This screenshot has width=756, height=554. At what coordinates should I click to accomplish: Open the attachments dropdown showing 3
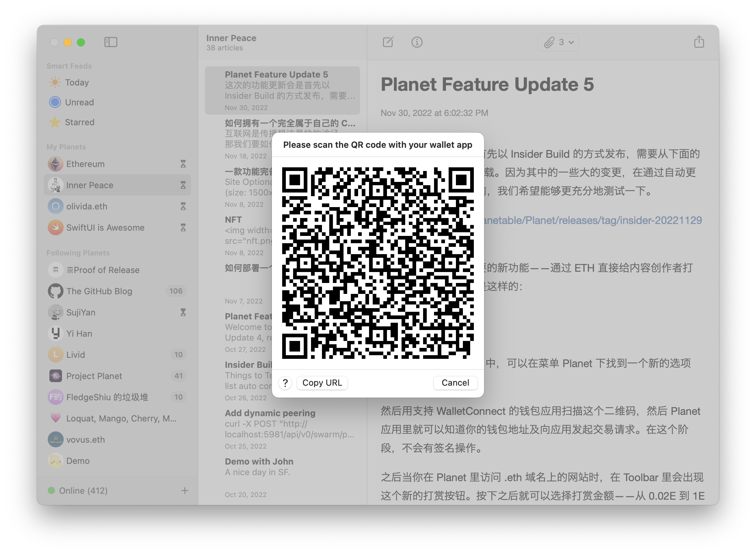click(x=558, y=42)
